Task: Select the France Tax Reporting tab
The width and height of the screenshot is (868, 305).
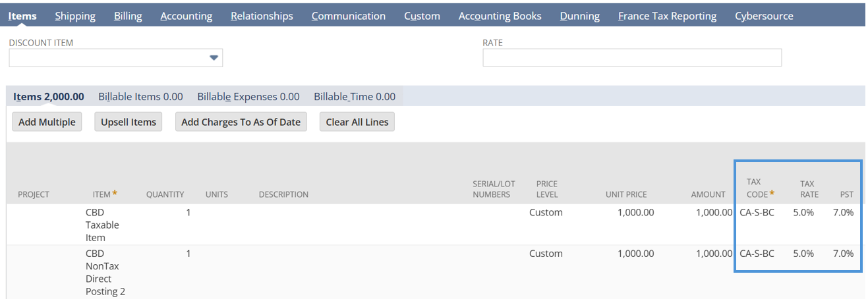Action: [667, 16]
